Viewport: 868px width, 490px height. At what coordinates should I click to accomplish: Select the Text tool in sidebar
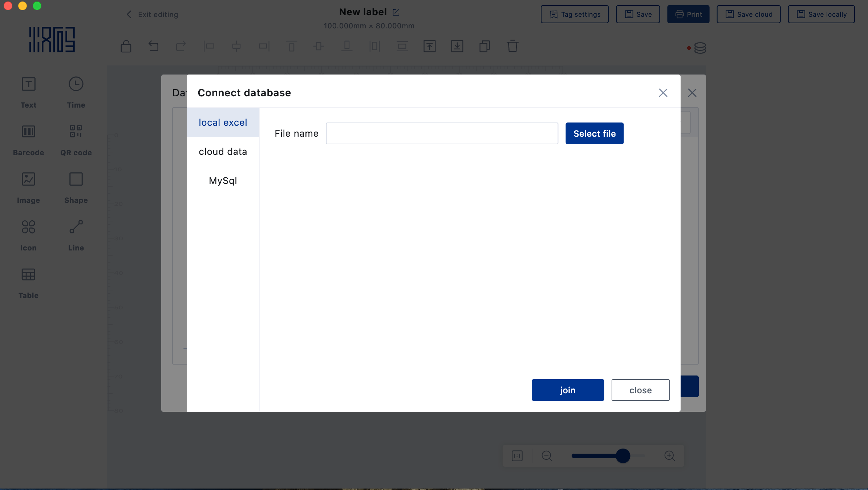click(28, 92)
